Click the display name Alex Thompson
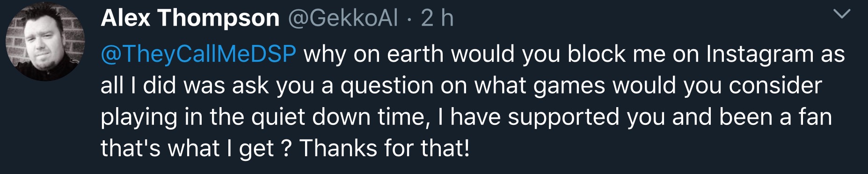This screenshot has height=174, width=868. pyautogui.click(x=190, y=18)
